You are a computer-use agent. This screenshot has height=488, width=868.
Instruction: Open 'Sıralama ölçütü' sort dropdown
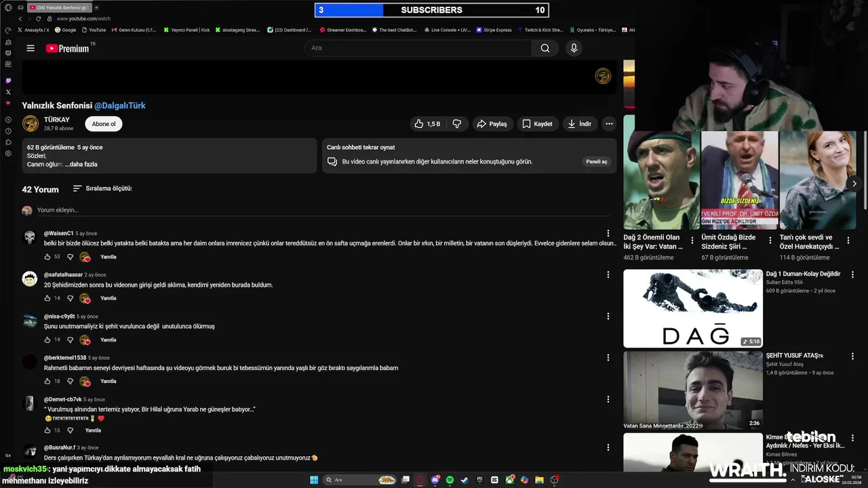[x=102, y=188]
